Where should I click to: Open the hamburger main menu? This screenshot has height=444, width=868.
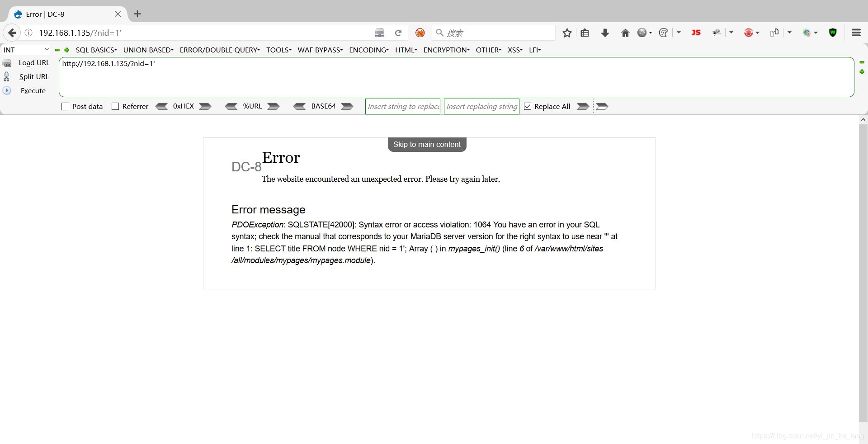[856, 33]
